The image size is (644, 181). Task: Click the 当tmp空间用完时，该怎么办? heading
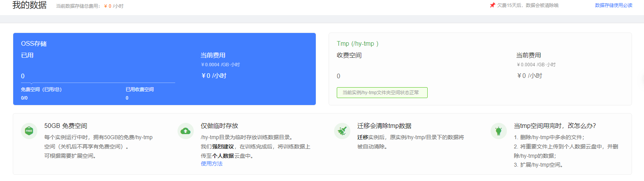click(555, 126)
